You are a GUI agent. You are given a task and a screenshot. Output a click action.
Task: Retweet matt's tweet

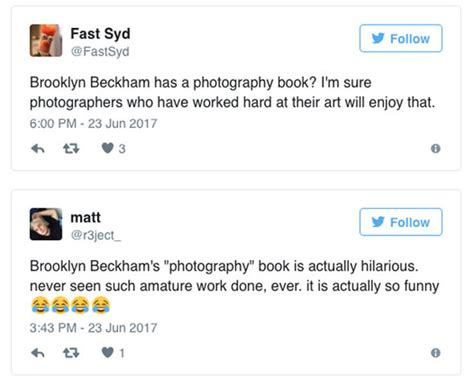(71, 353)
